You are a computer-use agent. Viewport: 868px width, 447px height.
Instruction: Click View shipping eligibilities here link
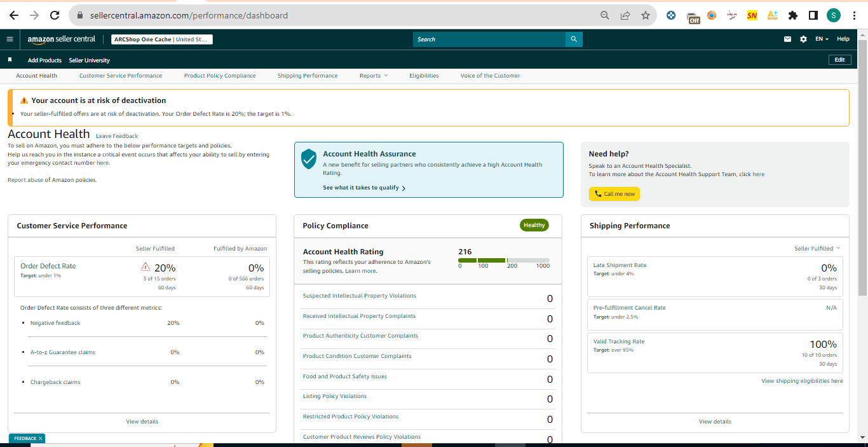tap(802, 381)
